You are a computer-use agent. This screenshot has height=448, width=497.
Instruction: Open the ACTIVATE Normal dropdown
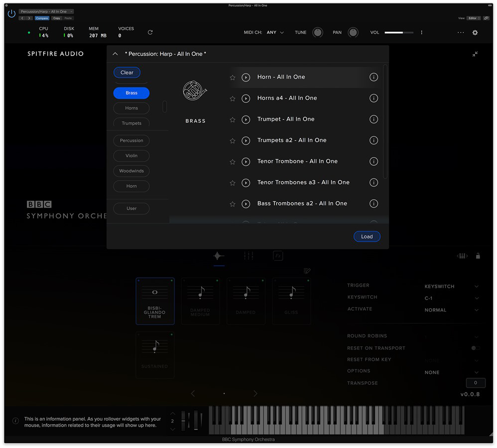(451, 310)
